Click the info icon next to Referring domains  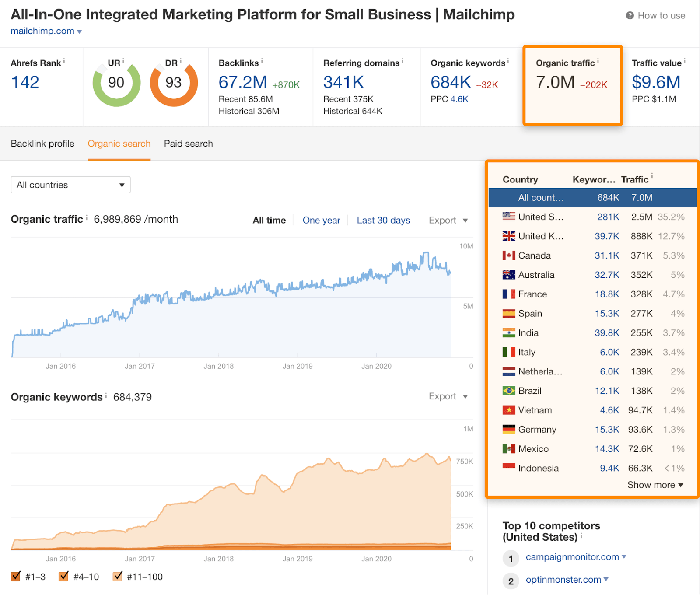(x=402, y=61)
